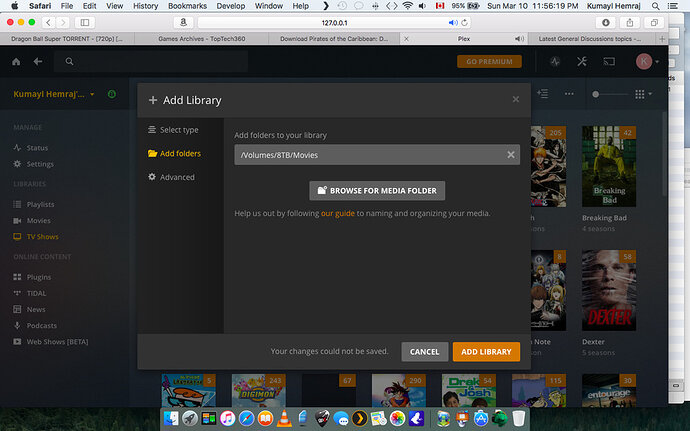Viewport: 690px width, 431px height.
Task: Open App Store from the Dock
Action: (x=480, y=418)
